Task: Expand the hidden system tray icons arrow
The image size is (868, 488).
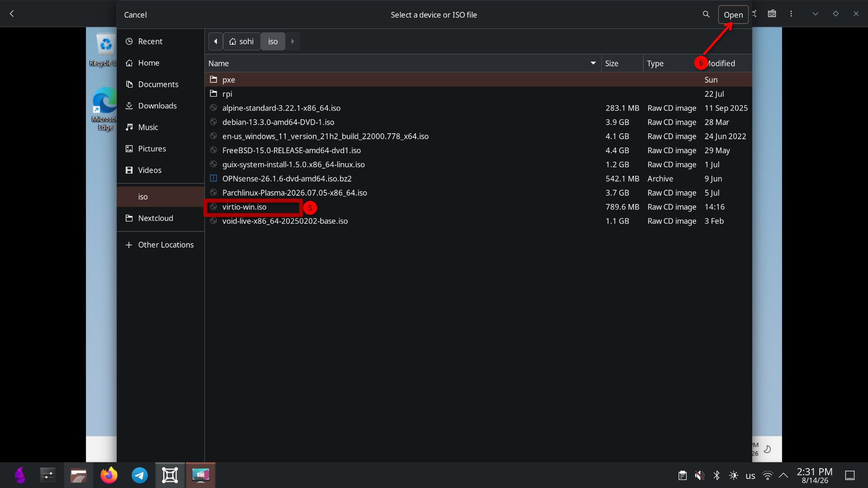Action: 784,475
